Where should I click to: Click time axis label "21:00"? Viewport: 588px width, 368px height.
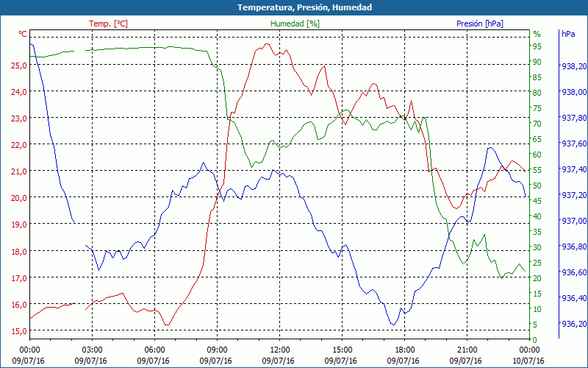pyautogui.click(x=467, y=350)
